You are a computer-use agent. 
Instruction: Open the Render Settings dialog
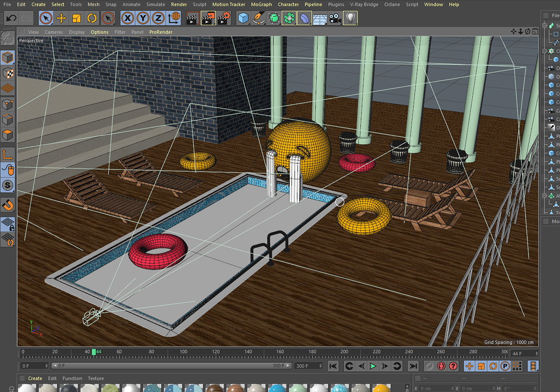(x=224, y=18)
